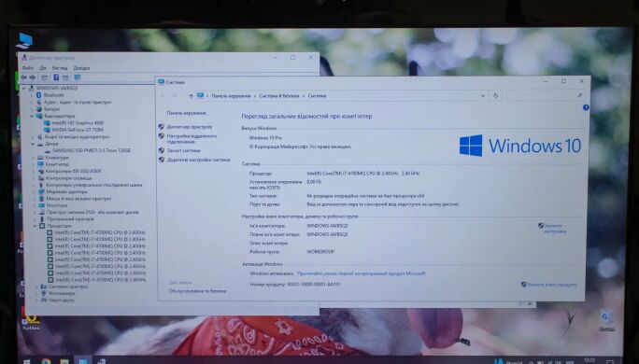Click the blue help question mark in System window
Viewport: 639px width, 364px height.
(x=586, y=107)
